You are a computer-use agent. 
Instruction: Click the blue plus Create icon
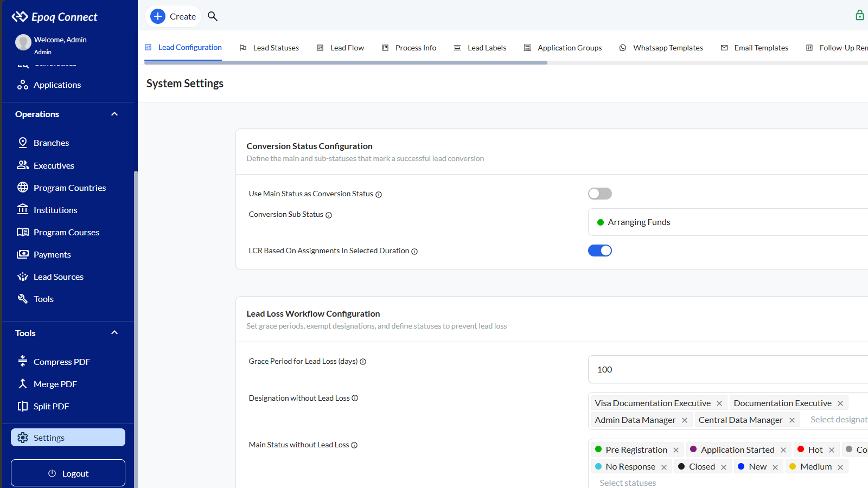158,16
